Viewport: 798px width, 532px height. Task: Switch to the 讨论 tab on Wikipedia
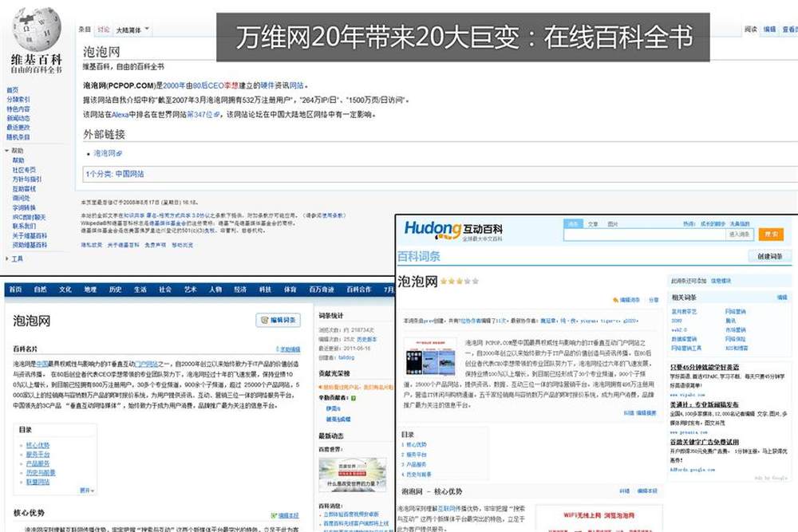[103, 30]
